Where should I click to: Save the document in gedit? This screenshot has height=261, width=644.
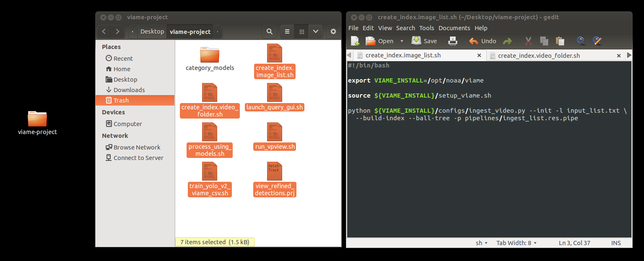(x=424, y=41)
